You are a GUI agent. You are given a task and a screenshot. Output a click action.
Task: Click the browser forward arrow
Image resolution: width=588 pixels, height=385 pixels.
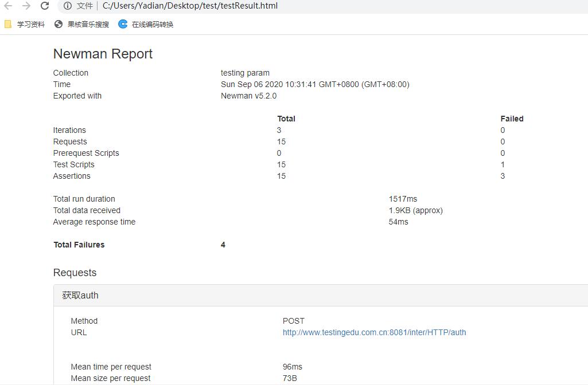tap(26, 6)
